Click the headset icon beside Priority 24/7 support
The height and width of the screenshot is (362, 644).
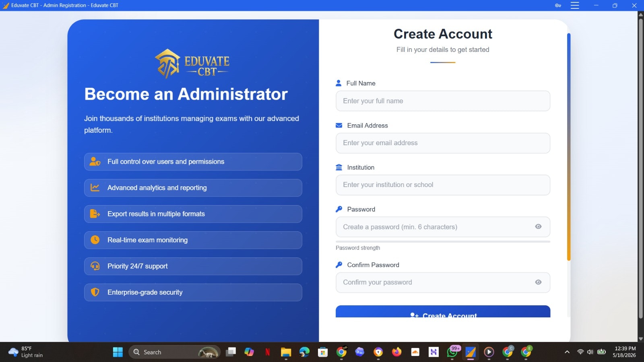click(95, 266)
